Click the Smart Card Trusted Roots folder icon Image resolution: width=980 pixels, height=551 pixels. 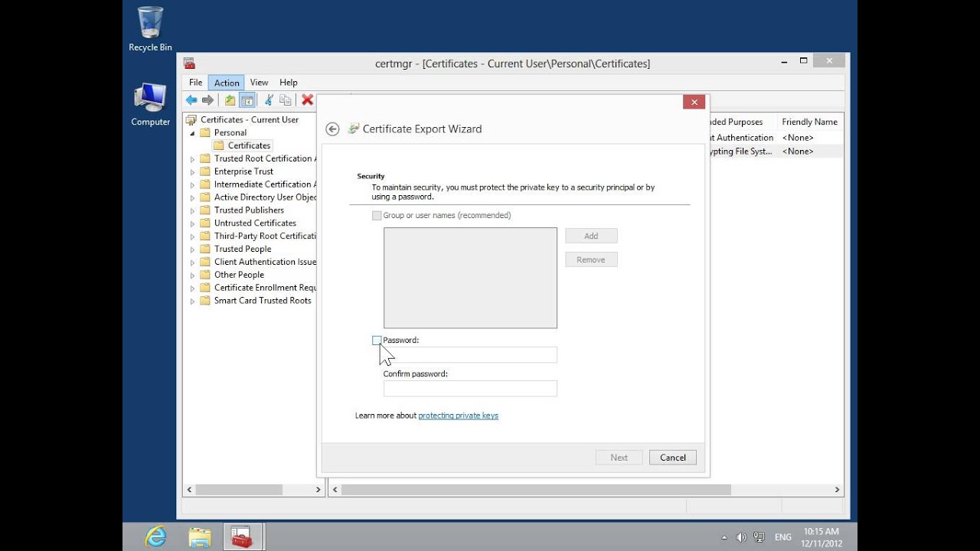pyautogui.click(x=205, y=301)
